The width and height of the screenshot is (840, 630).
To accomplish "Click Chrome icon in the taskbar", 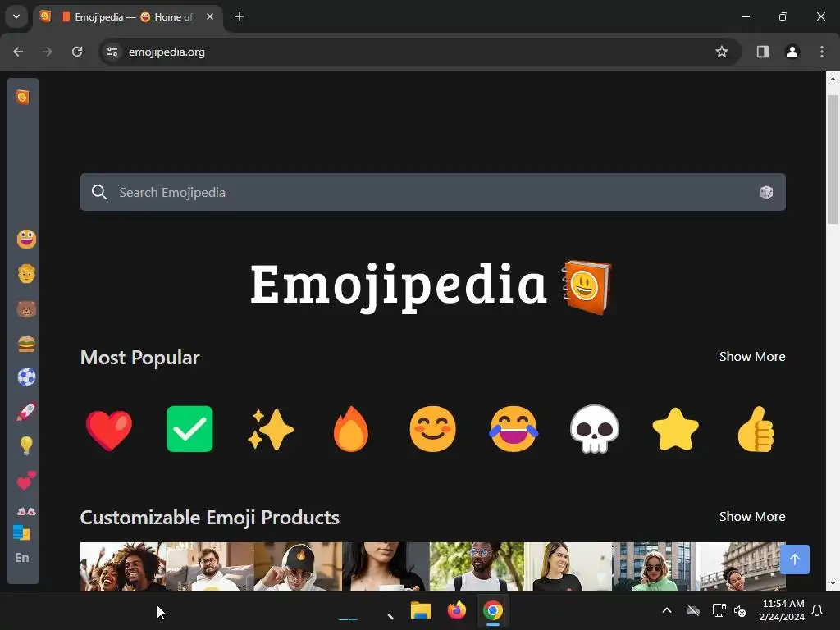I will 493,610.
